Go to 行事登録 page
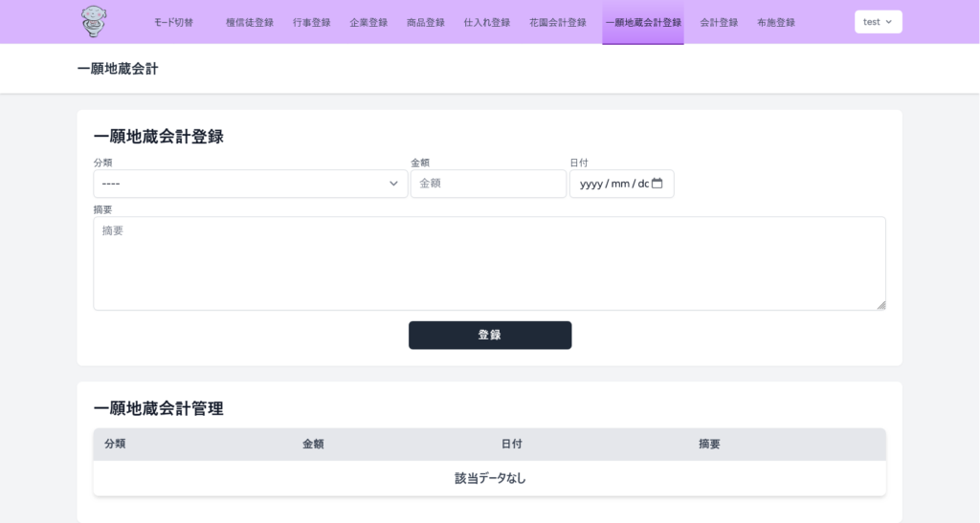Screen dimensions: 980x523 (312, 22)
